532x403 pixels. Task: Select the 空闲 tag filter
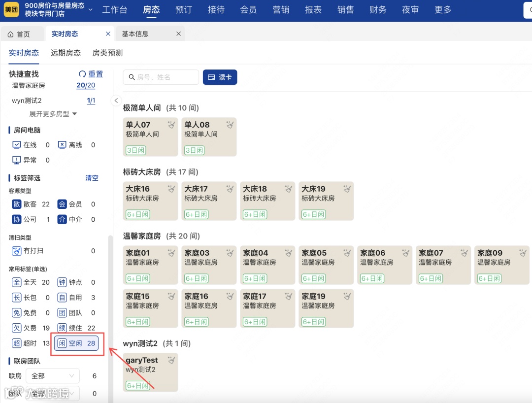[x=76, y=343]
